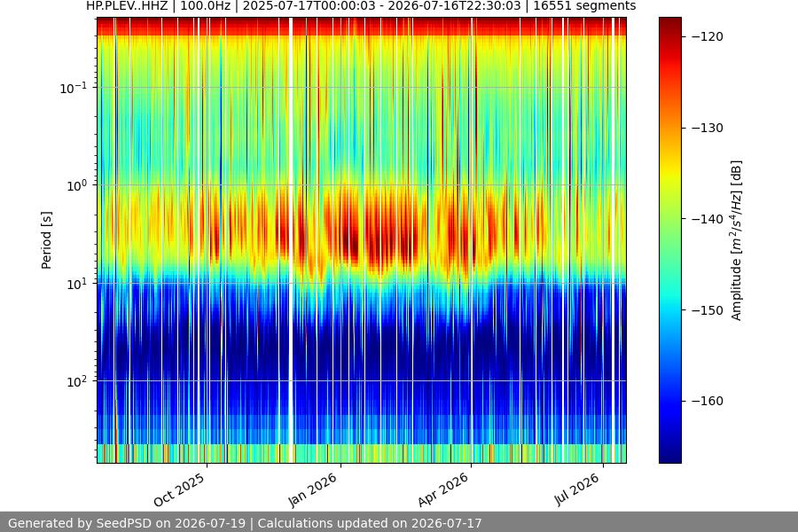Click the 'Oct 2025' x-axis tick label
This screenshot has width=798, height=532.
click(x=179, y=489)
